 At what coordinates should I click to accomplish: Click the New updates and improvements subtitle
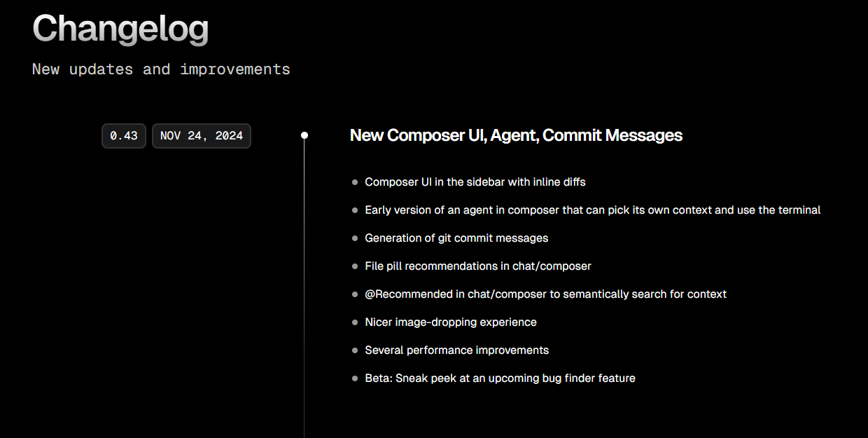(161, 69)
